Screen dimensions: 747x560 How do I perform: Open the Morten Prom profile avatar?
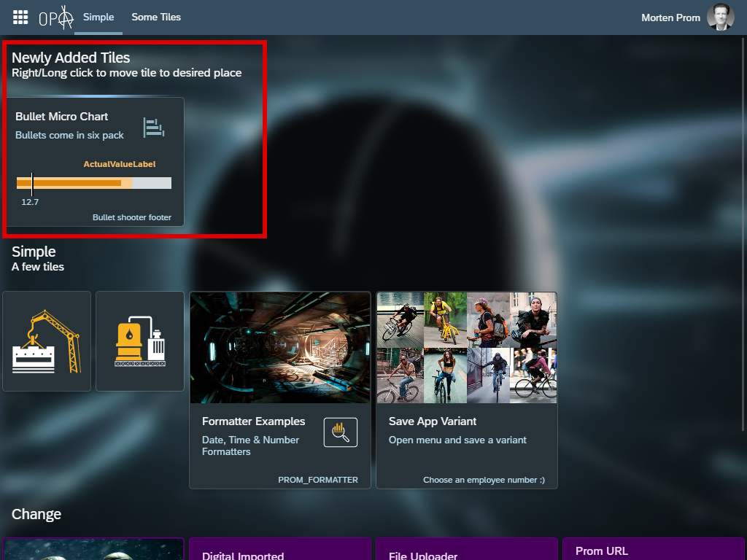[720, 17]
